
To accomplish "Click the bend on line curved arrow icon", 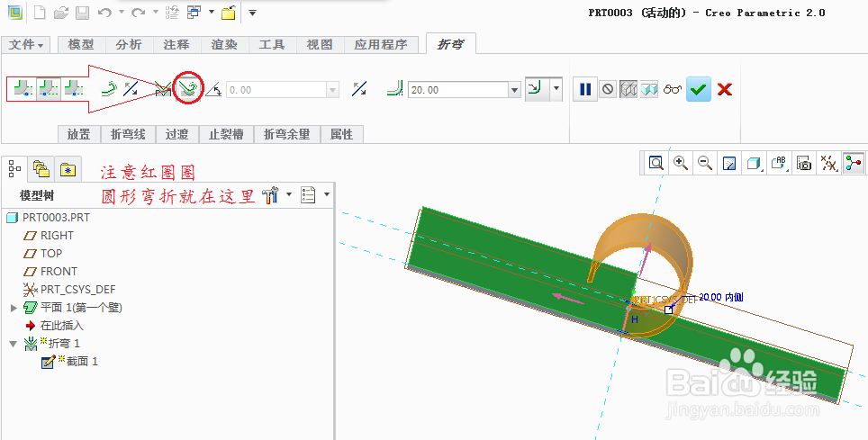I will click(110, 88).
